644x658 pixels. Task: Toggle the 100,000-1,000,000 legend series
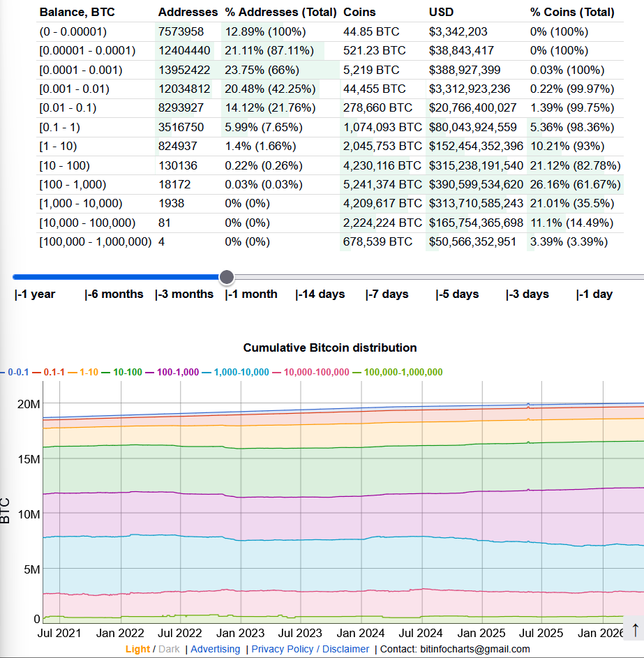[x=398, y=372]
